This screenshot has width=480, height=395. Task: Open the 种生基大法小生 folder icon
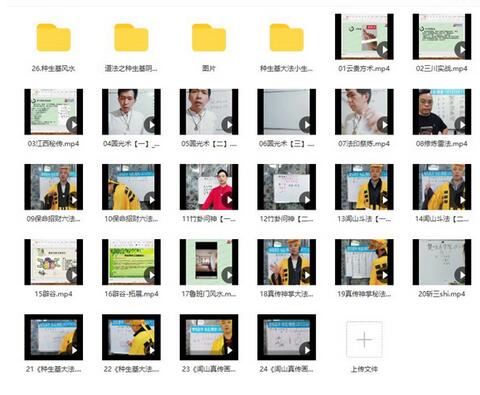tap(286, 38)
